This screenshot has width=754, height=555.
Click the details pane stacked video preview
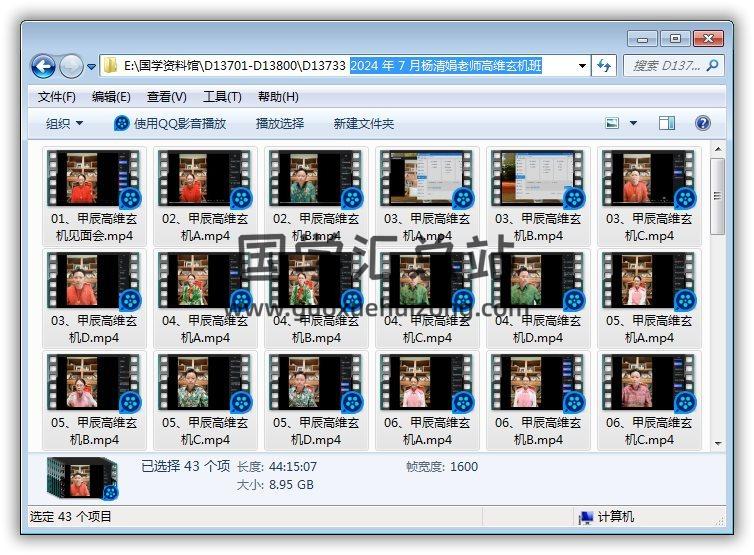[82, 478]
